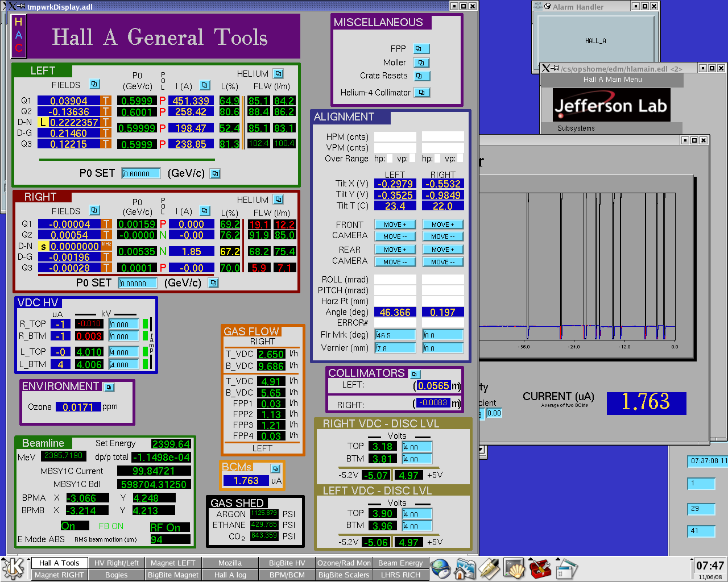The image size is (728, 582).
Task: Click FRONT CAMERA MOVE + under RIGHT
Action: click(x=442, y=225)
